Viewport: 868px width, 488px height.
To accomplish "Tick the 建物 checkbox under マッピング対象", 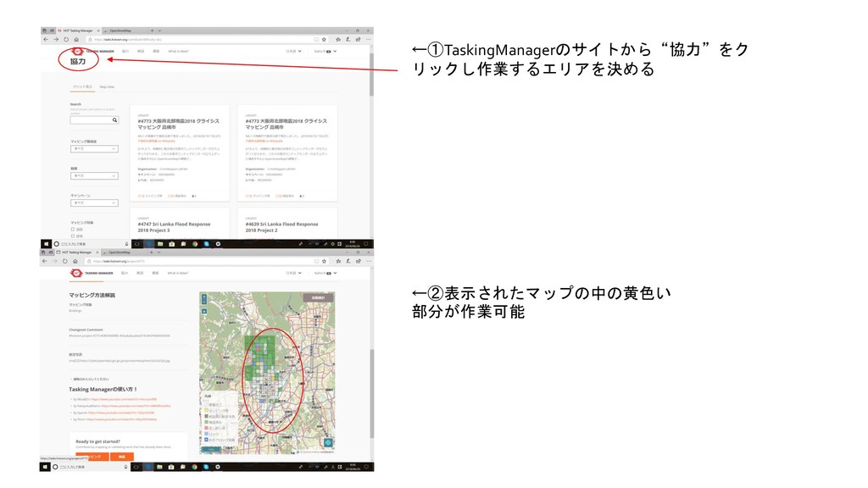I will 73,236.
